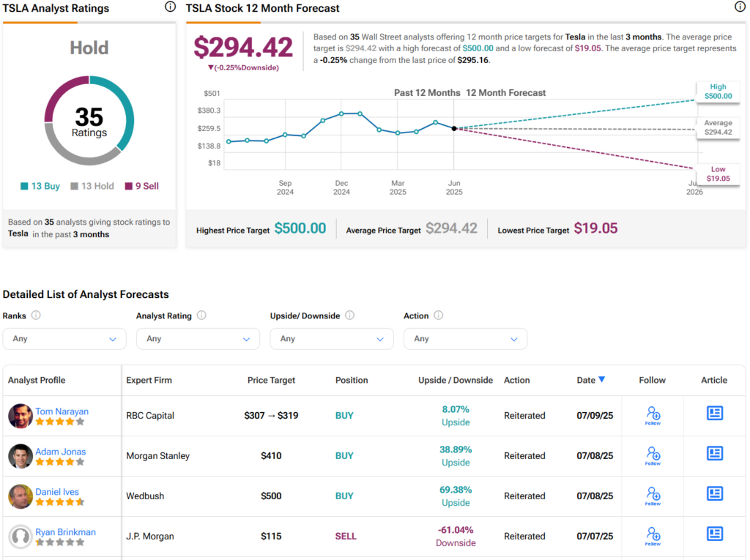The image size is (750, 560).
Task: Follow analyst Adam Jonas
Action: tap(653, 455)
